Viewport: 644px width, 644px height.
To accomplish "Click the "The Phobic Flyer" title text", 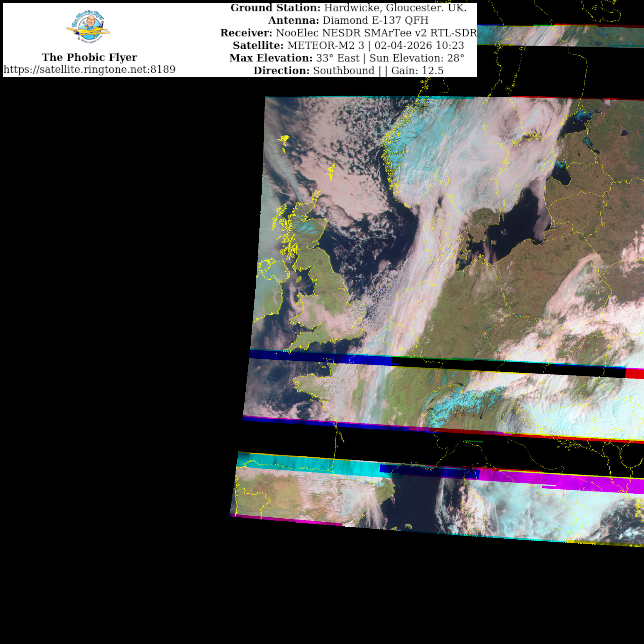I will point(89,57).
